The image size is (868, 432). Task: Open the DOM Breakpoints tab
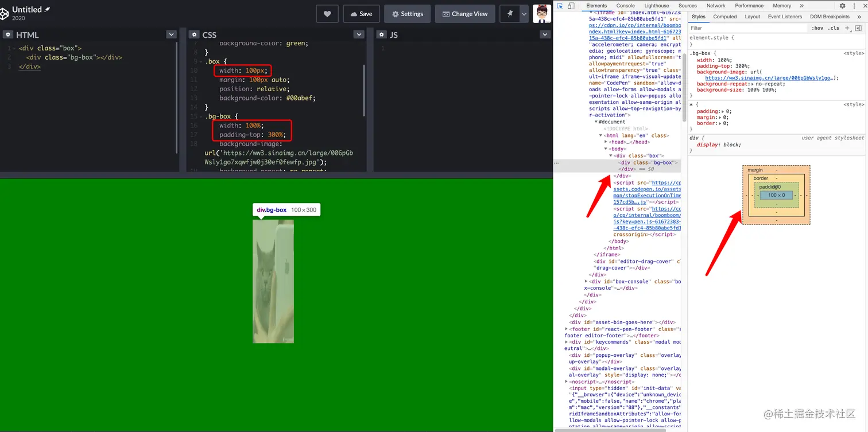coord(830,17)
